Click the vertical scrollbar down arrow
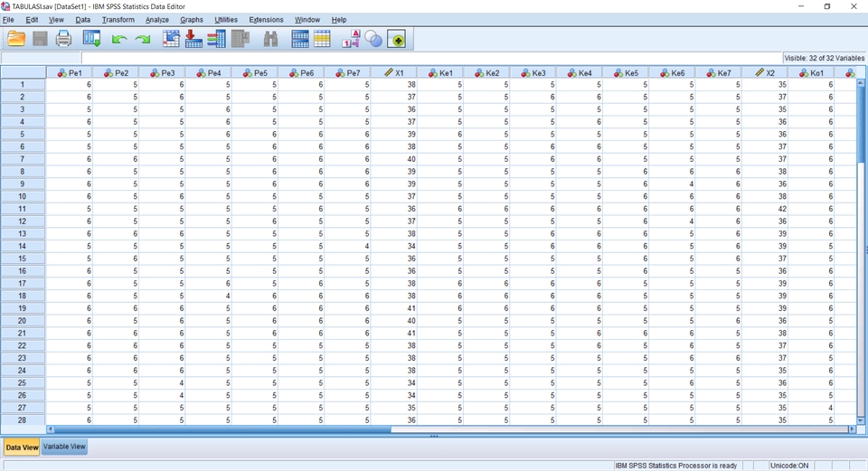868x471 pixels. (x=860, y=420)
